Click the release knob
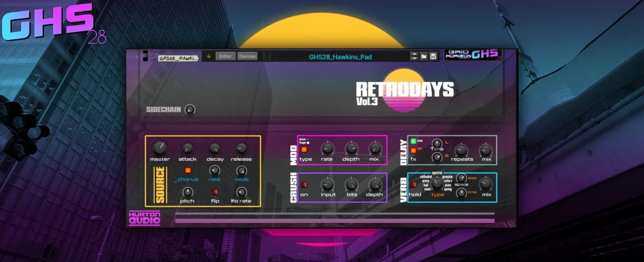This screenshot has width=644, height=262. [x=241, y=148]
